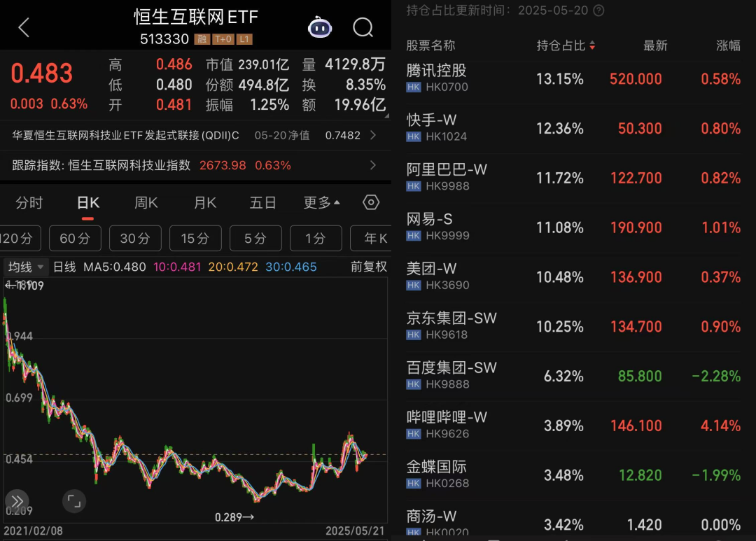Image resolution: width=756 pixels, height=541 pixels.
Task: Expand the 跟踪指数 row chevron
Action: click(x=373, y=165)
